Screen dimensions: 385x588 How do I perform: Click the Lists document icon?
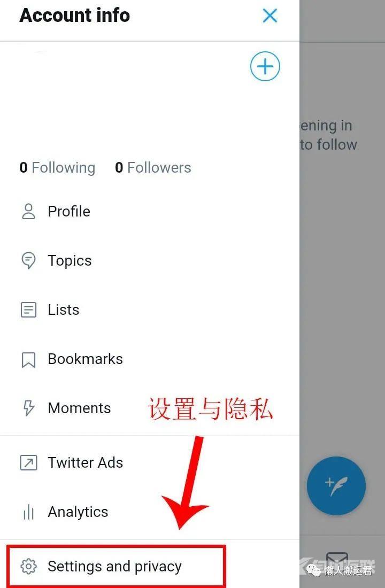(x=28, y=310)
